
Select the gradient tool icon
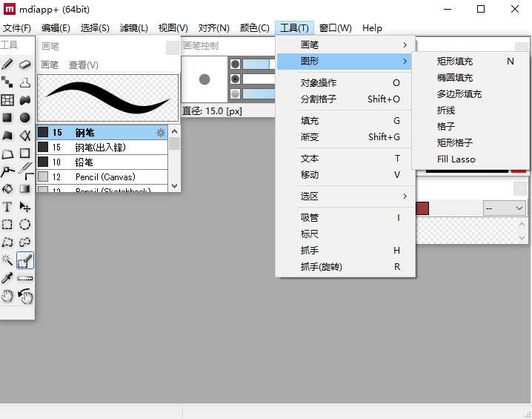click(24, 189)
